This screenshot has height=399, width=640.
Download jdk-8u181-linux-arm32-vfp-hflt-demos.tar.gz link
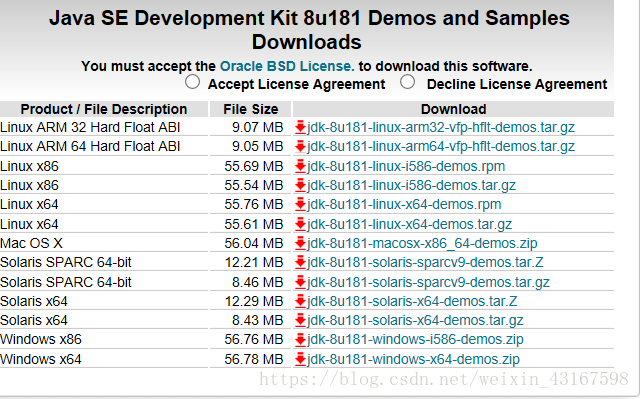pyautogui.click(x=441, y=127)
